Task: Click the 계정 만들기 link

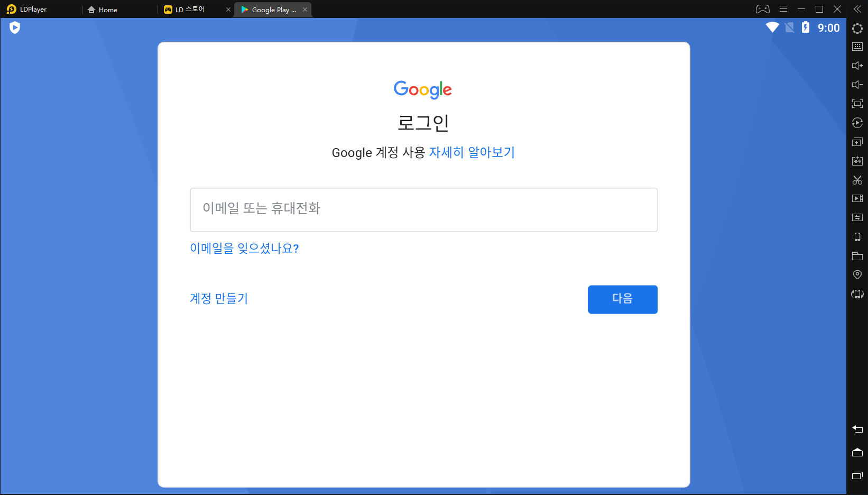Action: [219, 298]
